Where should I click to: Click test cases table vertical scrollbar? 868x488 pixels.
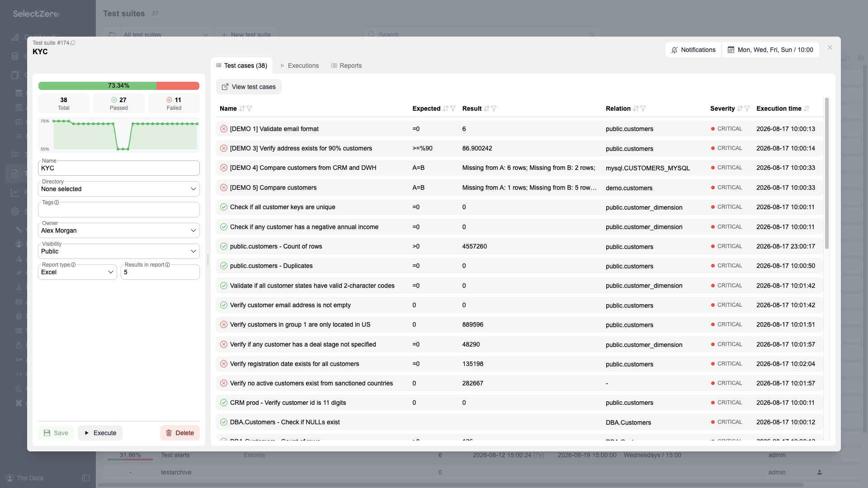coord(827,174)
